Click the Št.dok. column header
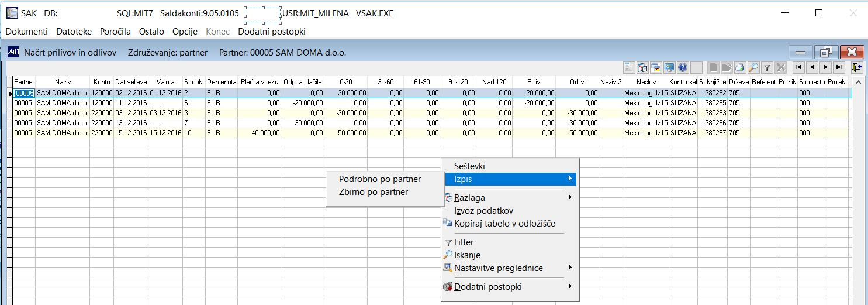868x305 pixels. 194,82
